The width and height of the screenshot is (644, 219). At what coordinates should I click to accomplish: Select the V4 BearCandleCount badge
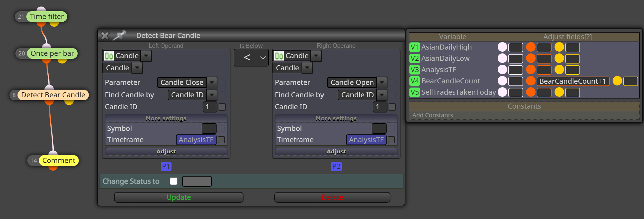tap(415, 81)
